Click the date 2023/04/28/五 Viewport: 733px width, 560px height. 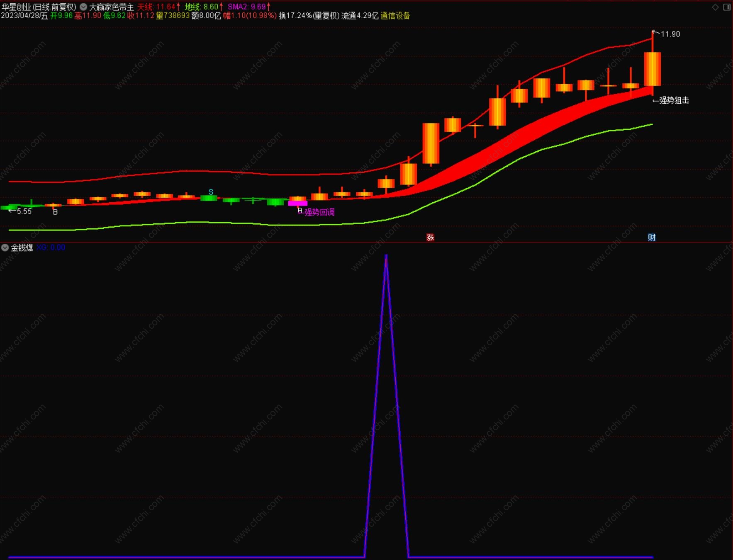24,16
